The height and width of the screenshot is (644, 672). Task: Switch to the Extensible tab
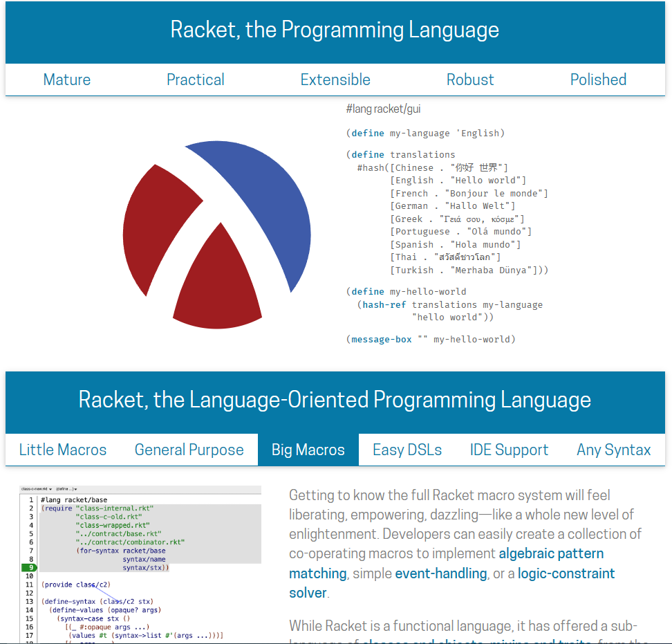pyautogui.click(x=335, y=80)
